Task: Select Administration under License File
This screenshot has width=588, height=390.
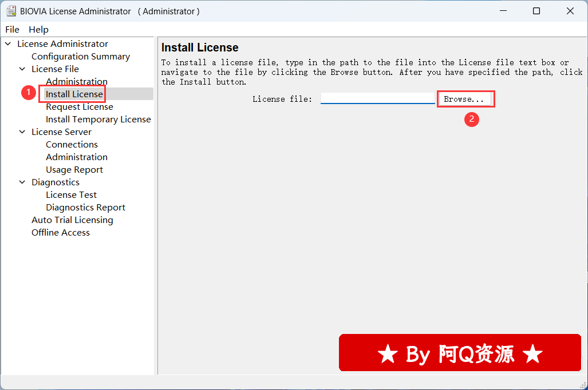Action: 76,82
